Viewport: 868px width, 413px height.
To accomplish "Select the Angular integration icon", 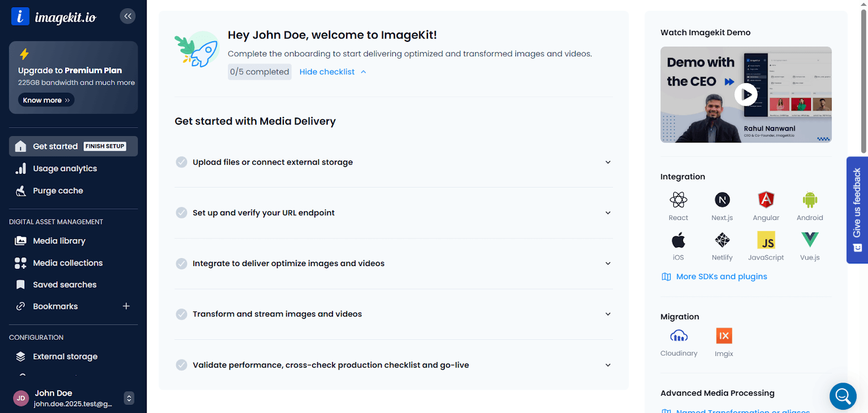I will (x=766, y=200).
